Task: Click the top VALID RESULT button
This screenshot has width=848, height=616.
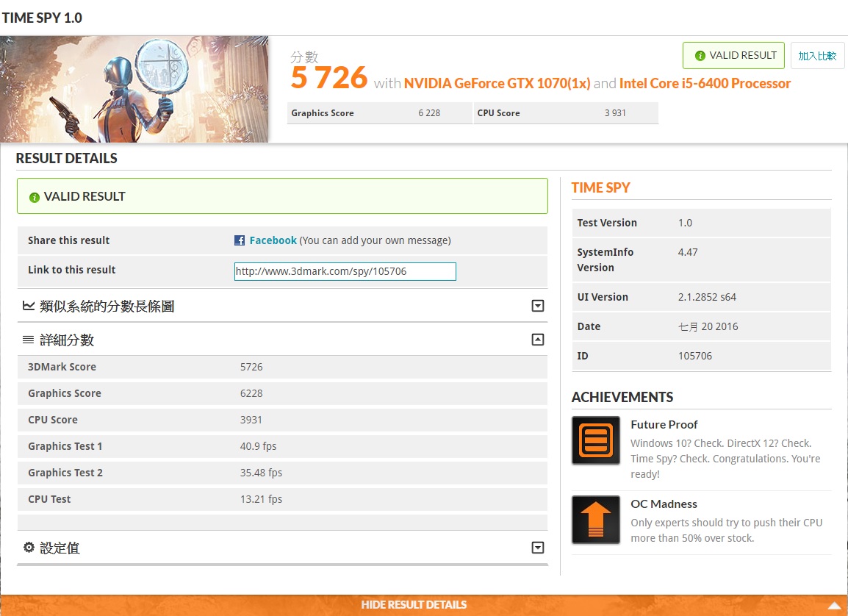Action: (733, 56)
